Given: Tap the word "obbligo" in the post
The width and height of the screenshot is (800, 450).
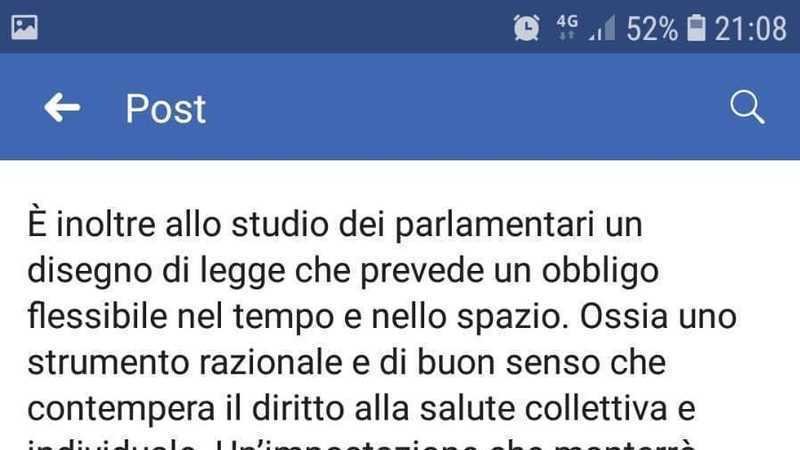Looking at the screenshot, I should [x=600, y=270].
